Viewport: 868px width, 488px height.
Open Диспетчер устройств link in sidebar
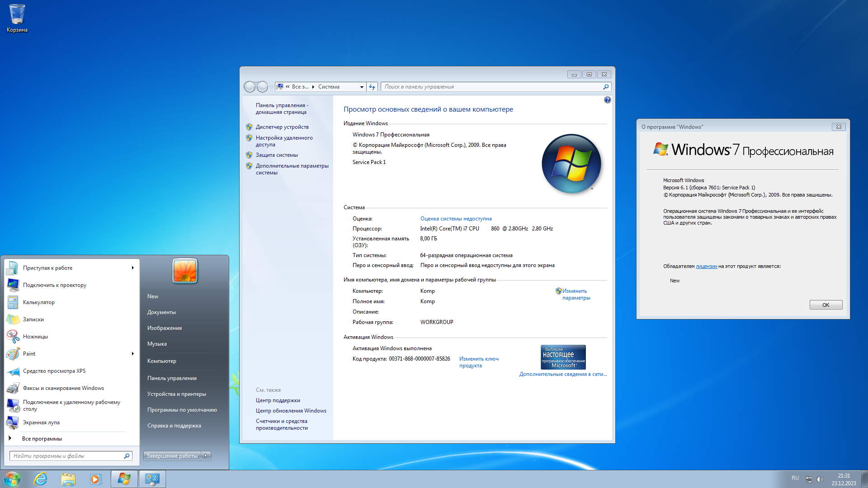click(x=282, y=127)
